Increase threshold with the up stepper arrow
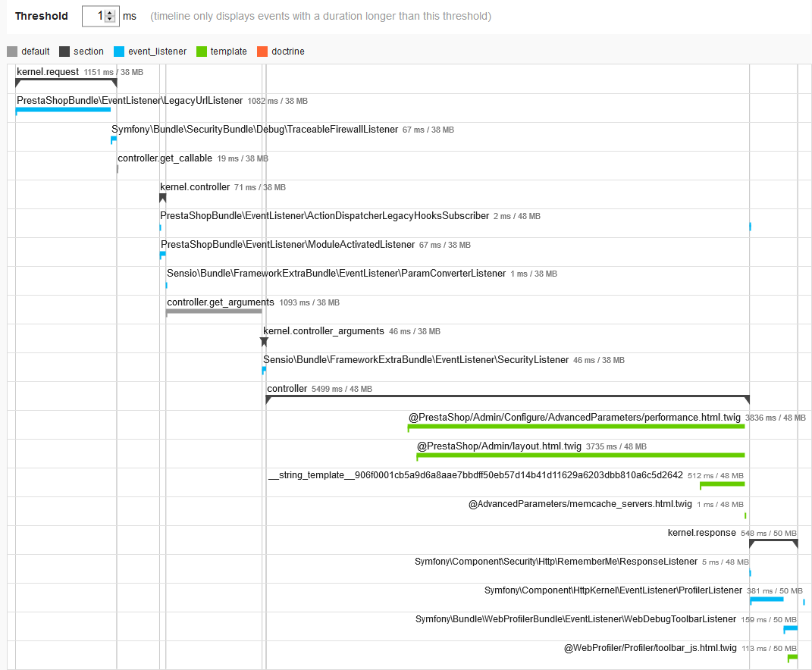 click(110, 13)
